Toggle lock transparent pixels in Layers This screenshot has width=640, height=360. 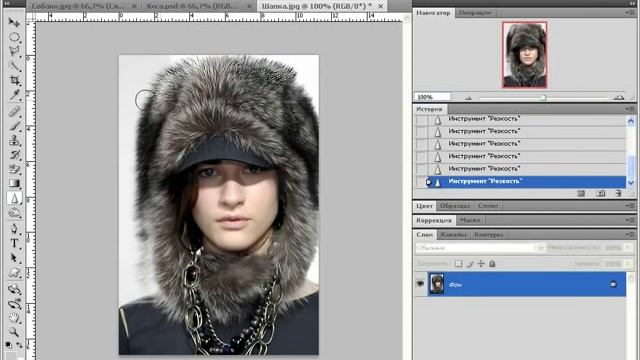458,264
